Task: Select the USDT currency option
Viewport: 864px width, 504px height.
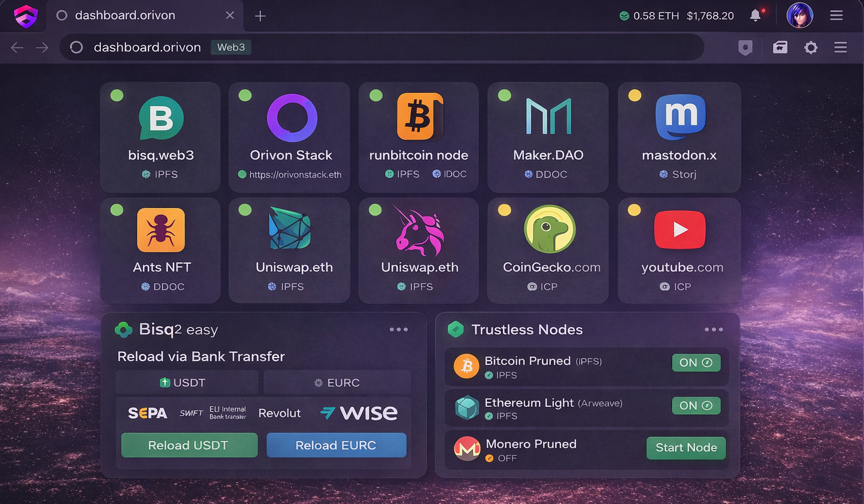Action: (187, 382)
